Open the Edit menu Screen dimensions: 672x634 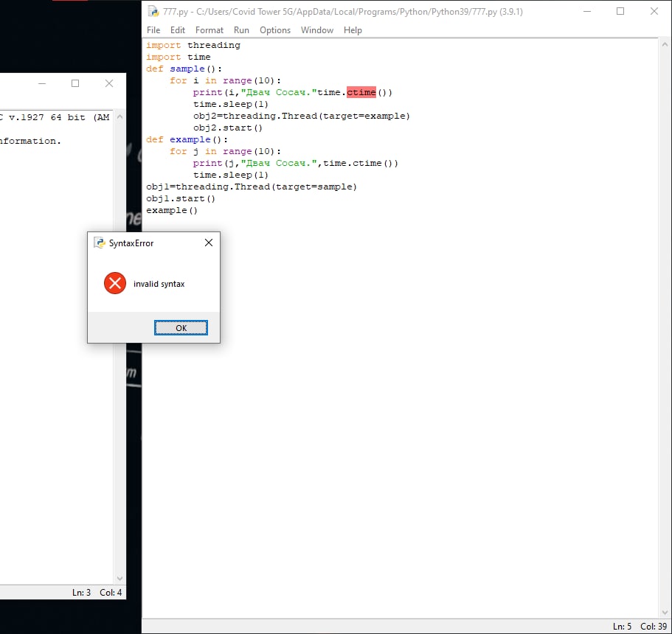pyautogui.click(x=178, y=30)
